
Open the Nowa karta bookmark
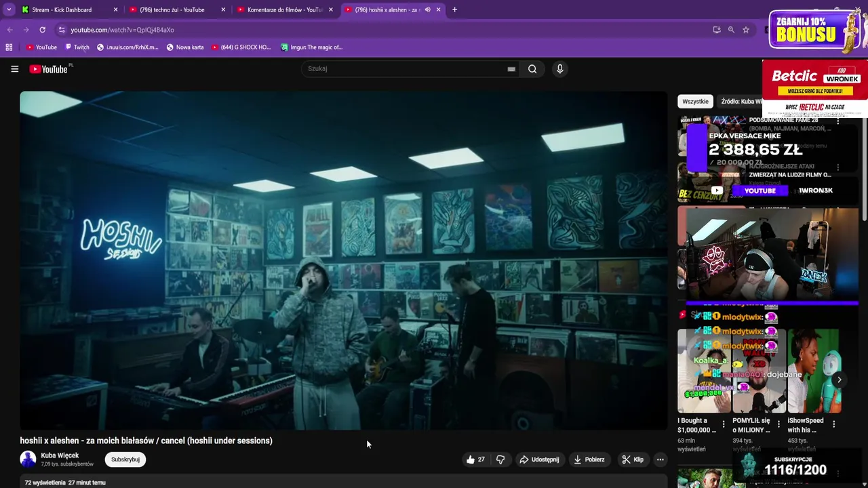(x=185, y=47)
